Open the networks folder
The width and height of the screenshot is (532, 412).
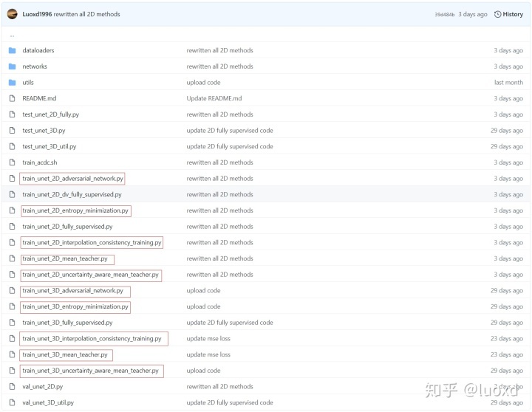point(35,66)
